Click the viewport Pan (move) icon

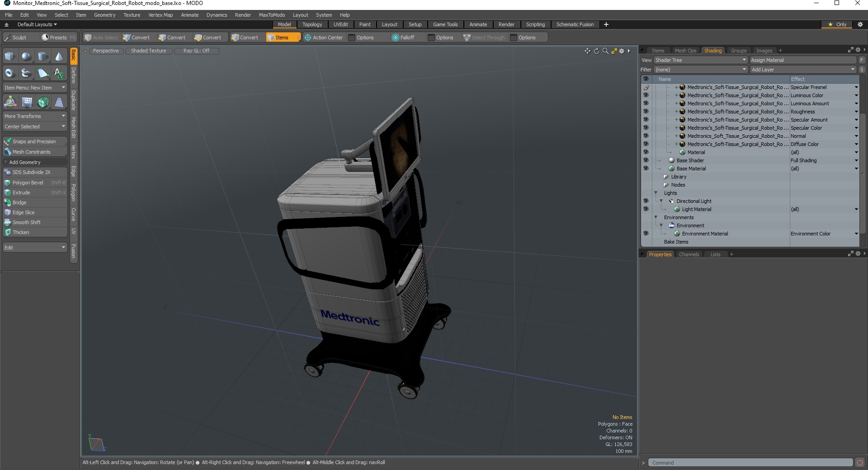(x=587, y=51)
